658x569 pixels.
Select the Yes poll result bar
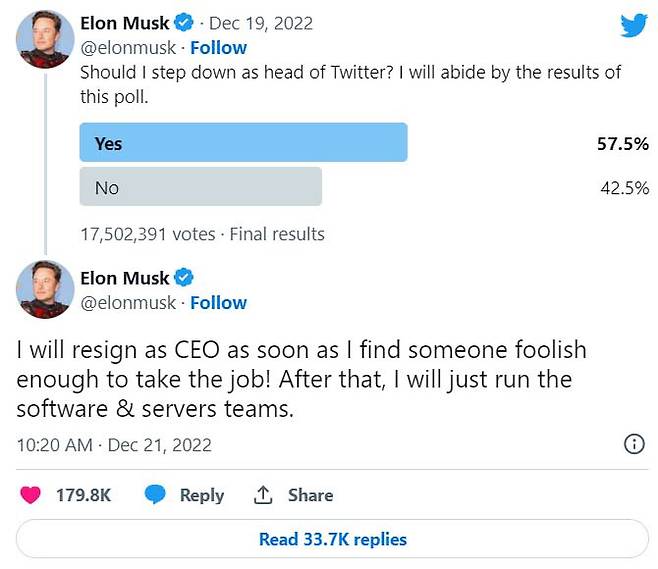243,143
